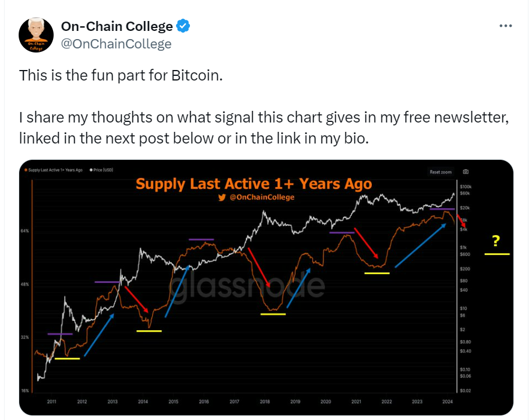
Task: Click the purple line above 2016
Action: pos(201,240)
